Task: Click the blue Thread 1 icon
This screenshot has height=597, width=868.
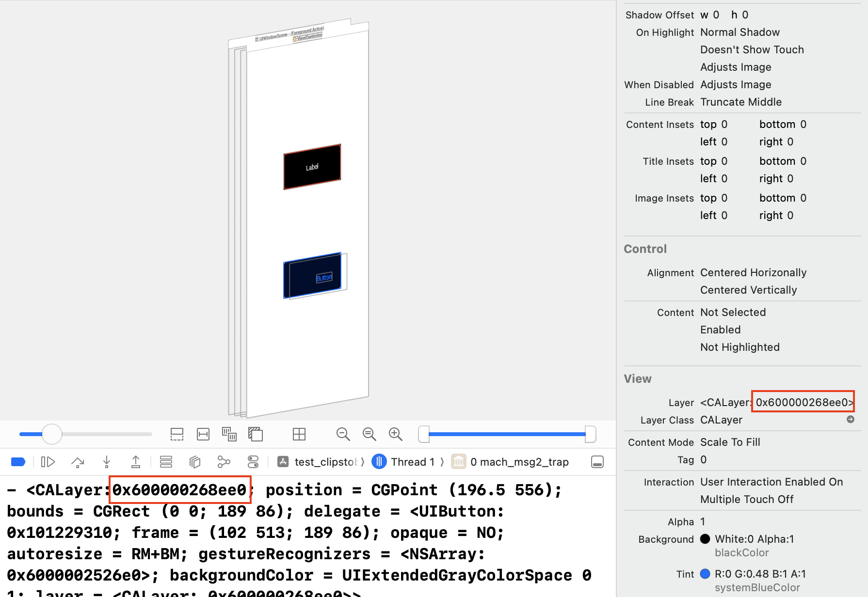Action: pyautogui.click(x=379, y=462)
